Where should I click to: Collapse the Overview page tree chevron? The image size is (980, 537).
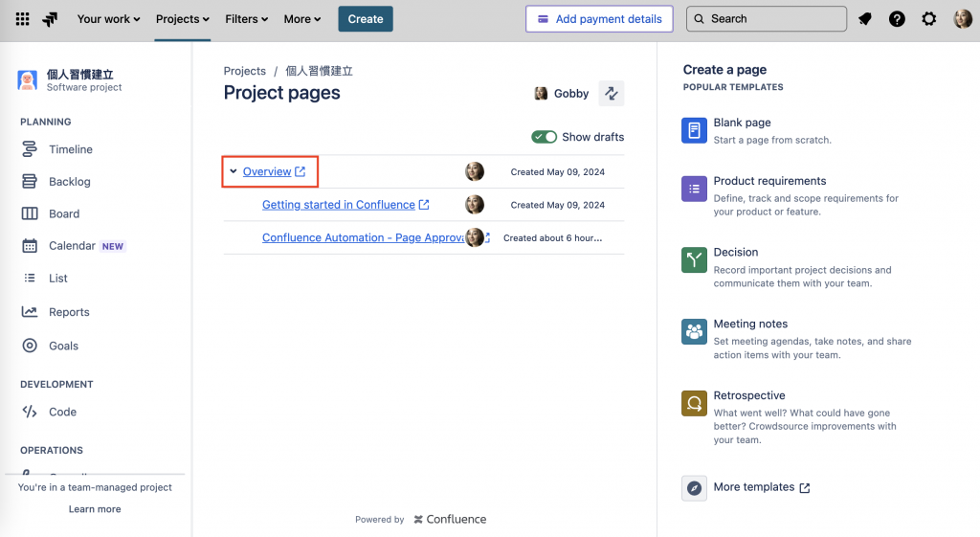234,171
